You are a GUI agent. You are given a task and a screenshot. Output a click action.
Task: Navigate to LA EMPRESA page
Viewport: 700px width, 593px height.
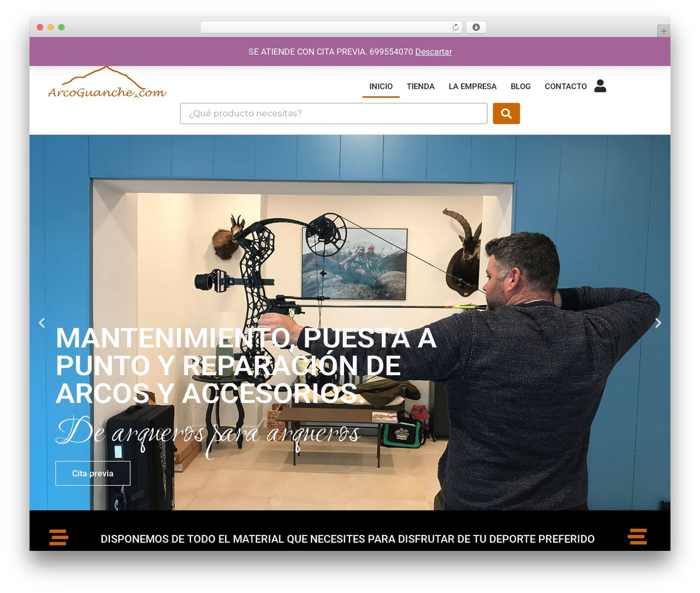pyautogui.click(x=472, y=86)
